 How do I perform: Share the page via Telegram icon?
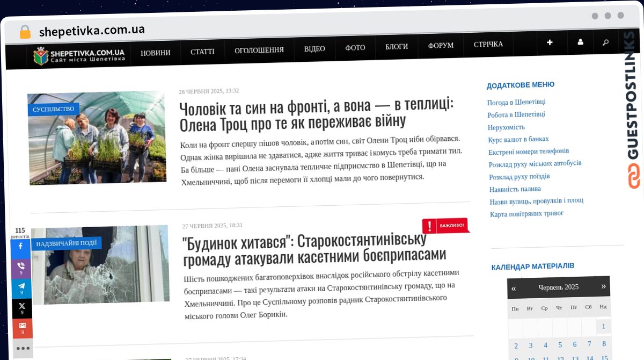(22, 288)
